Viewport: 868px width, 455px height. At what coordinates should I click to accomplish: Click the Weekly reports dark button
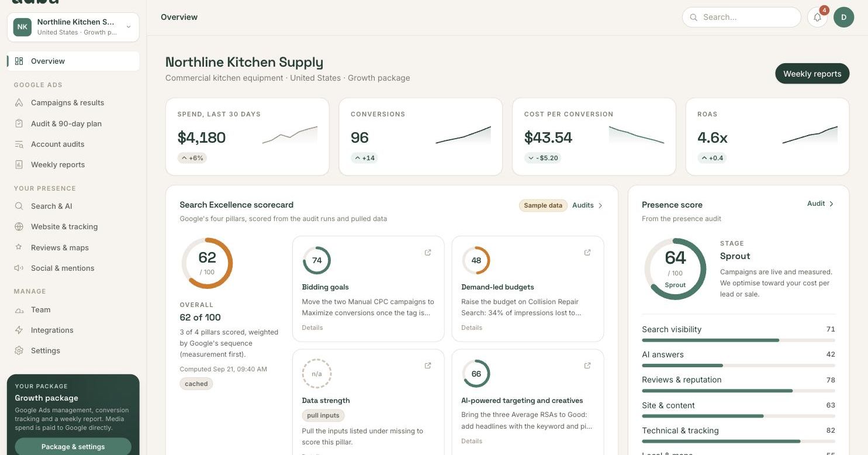coord(812,74)
